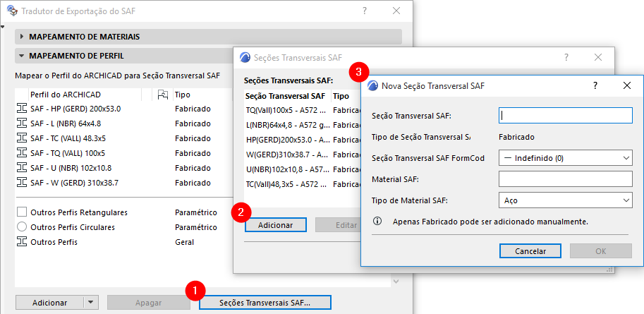
Task: Click the Material SAF text field
Action: click(x=565, y=179)
